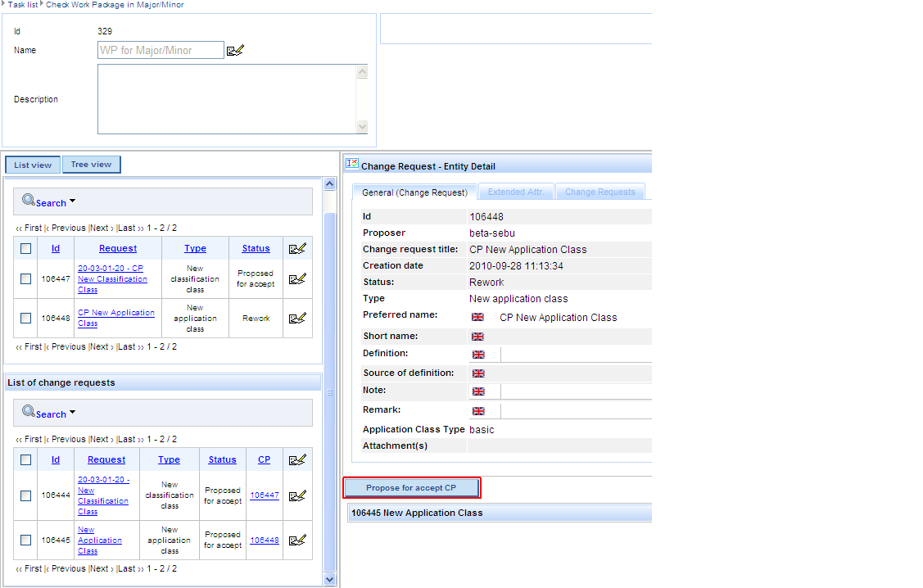Click the Change Request Entity Detail panel icon

352,165
